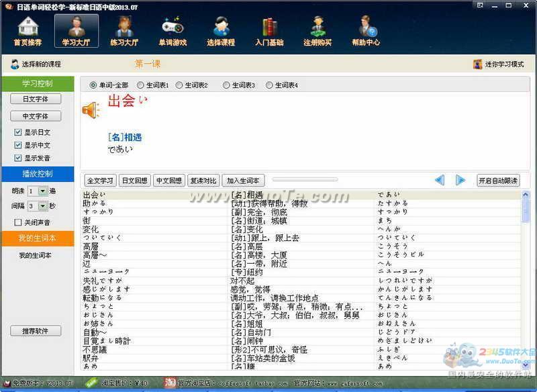Click the 选择新的课程 user icon

(15, 64)
